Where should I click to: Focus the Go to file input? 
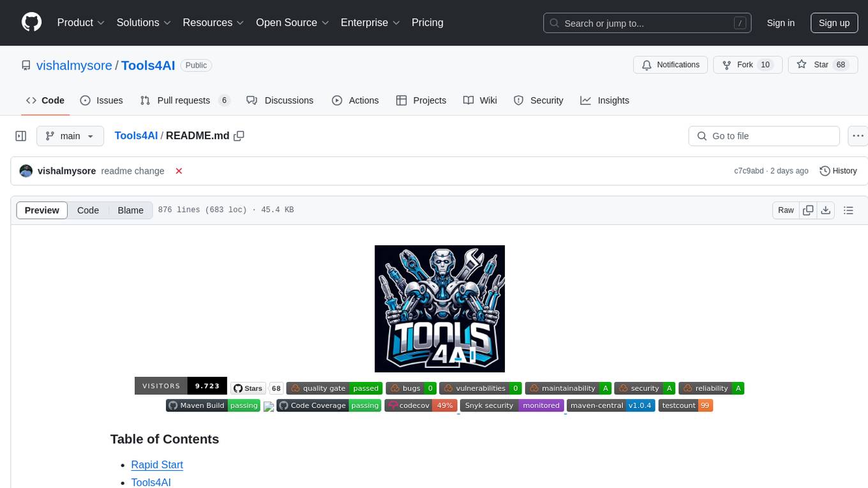pyautogui.click(x=764, y=136)
